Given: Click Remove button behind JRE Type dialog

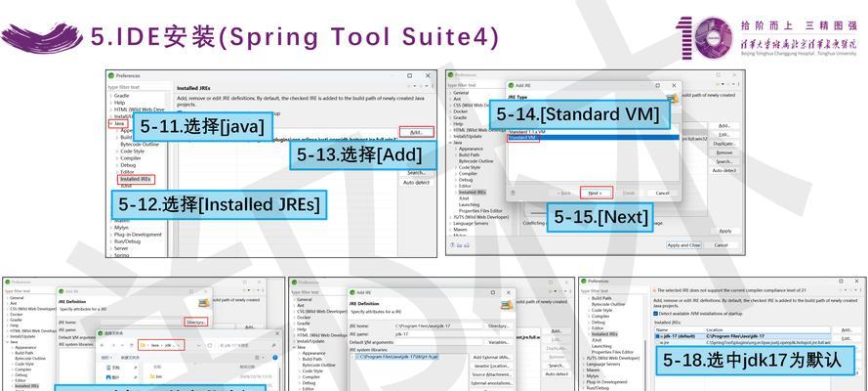Looking at the screenshot, I should tap(723, 152).
